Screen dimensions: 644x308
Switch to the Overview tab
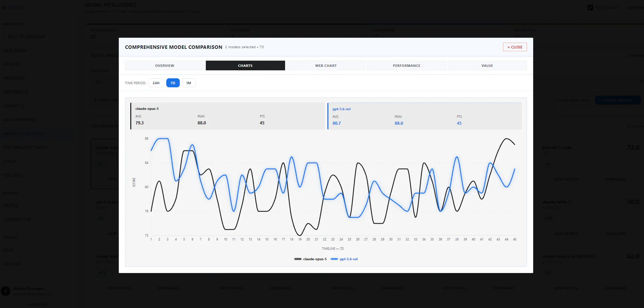click(165, 65)
